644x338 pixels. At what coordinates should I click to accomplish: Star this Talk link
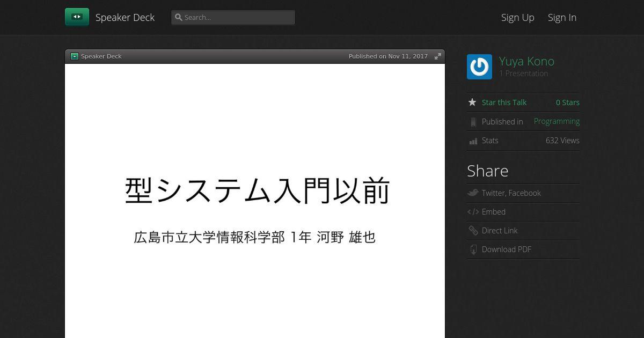tap(504, 102)
